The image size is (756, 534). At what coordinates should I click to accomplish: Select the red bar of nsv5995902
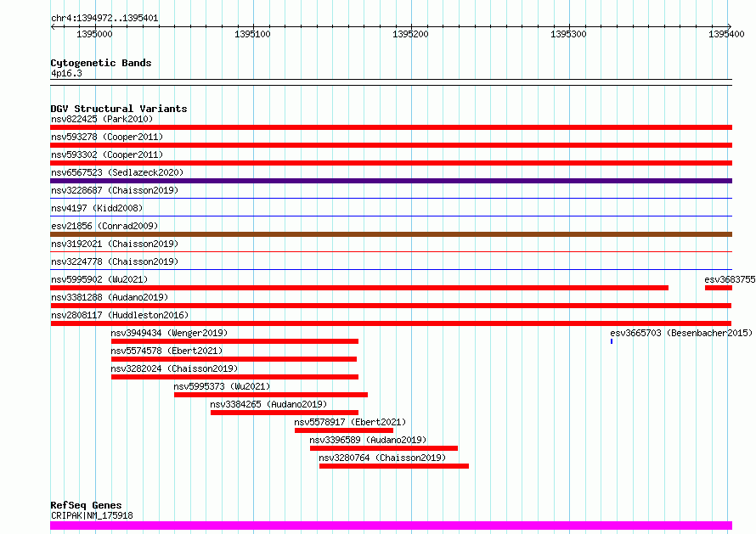359,288
